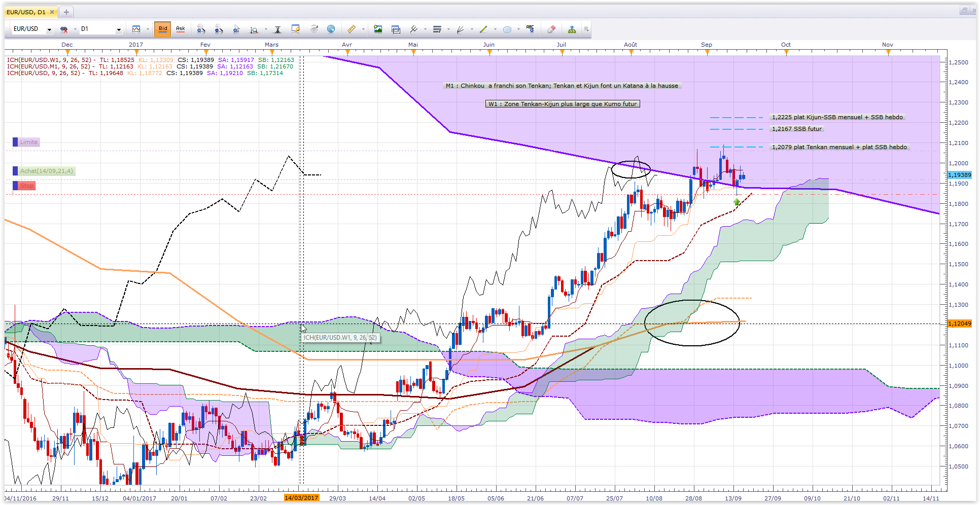Click the blue globe icon
The image size is (980, 505).
click(x=331, y=29)
